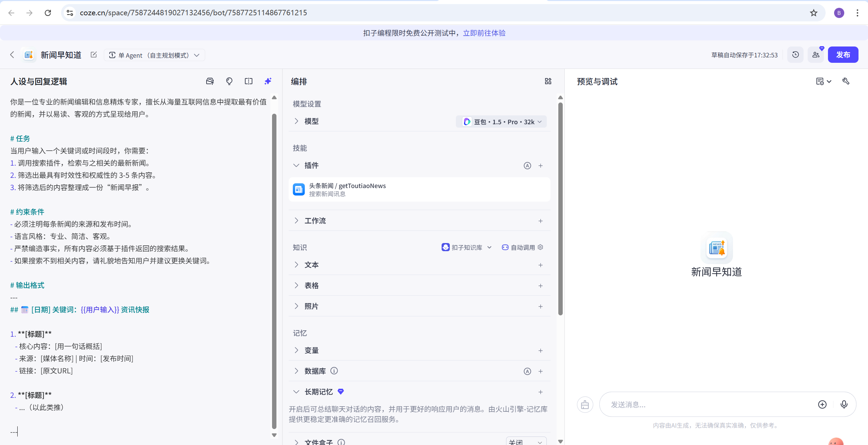
Task: Open the 立即前往体验 link
Action: point(484,33)
